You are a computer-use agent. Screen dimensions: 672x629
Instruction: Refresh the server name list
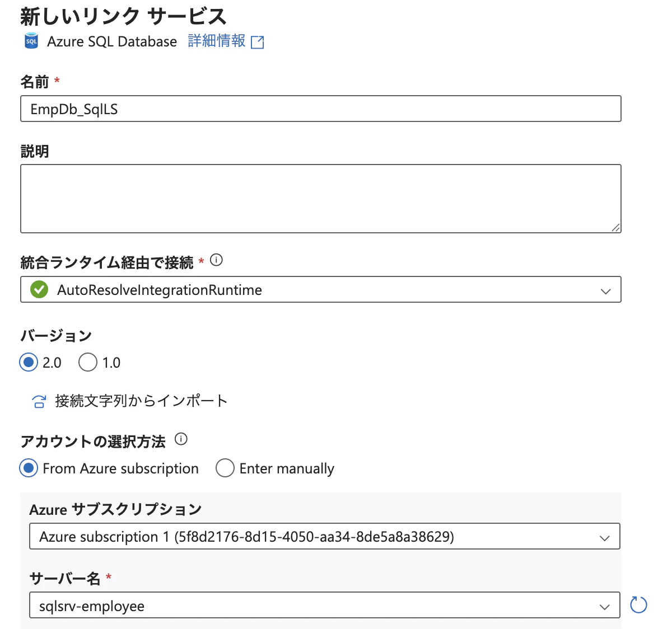pyautogui.click(x=638, y=605)
